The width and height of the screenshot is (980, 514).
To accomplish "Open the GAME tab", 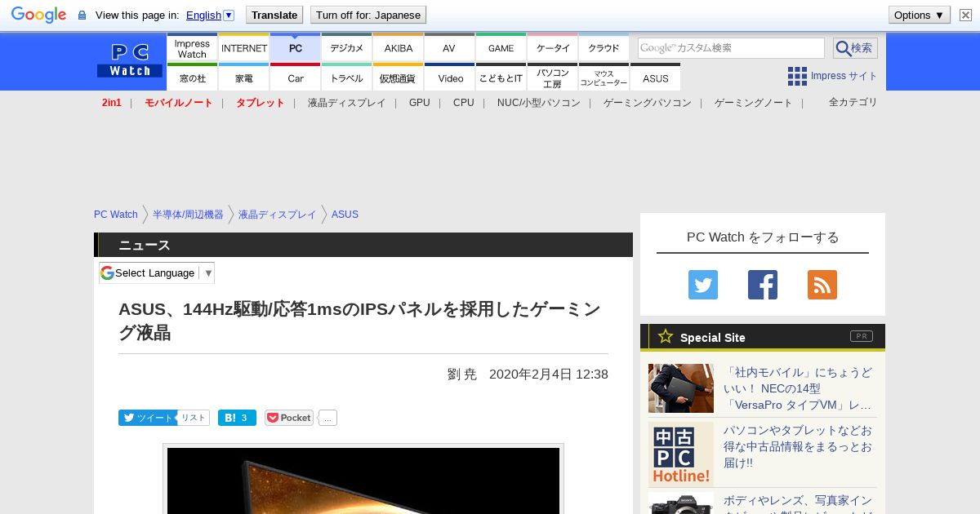I will (x=501, y=47).
